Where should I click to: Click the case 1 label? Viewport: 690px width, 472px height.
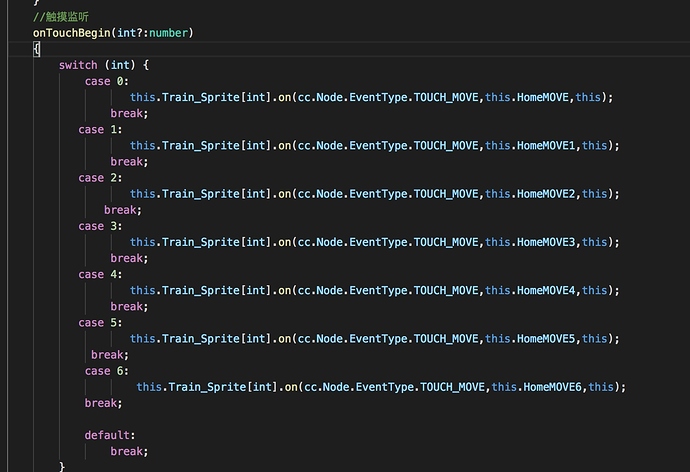[x=100, y=129]
